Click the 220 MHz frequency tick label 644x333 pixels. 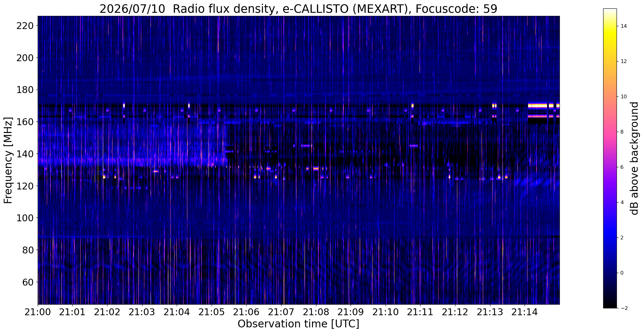coord(25,26)
